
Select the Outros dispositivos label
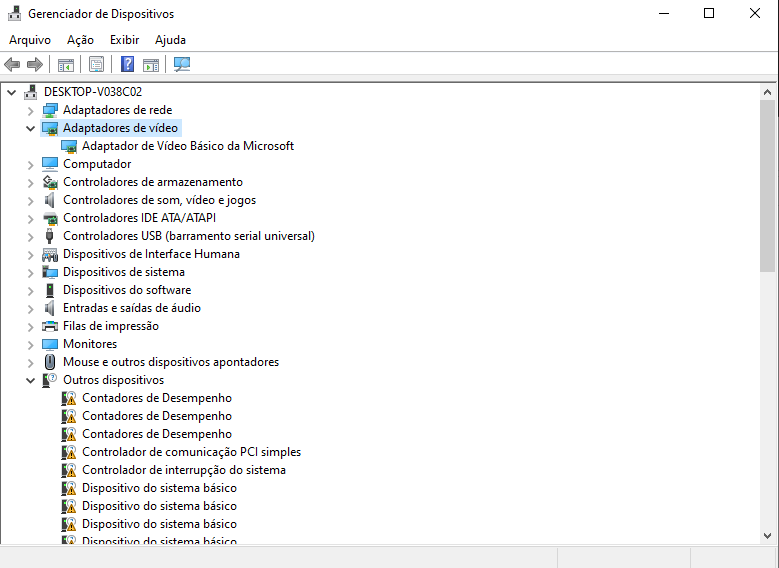pyautogui.click(x=113, y=380)
